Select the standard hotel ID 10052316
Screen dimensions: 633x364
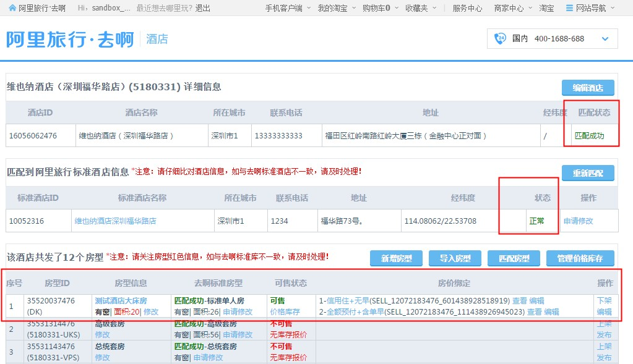pyautogui.click(x=26, y=221)
